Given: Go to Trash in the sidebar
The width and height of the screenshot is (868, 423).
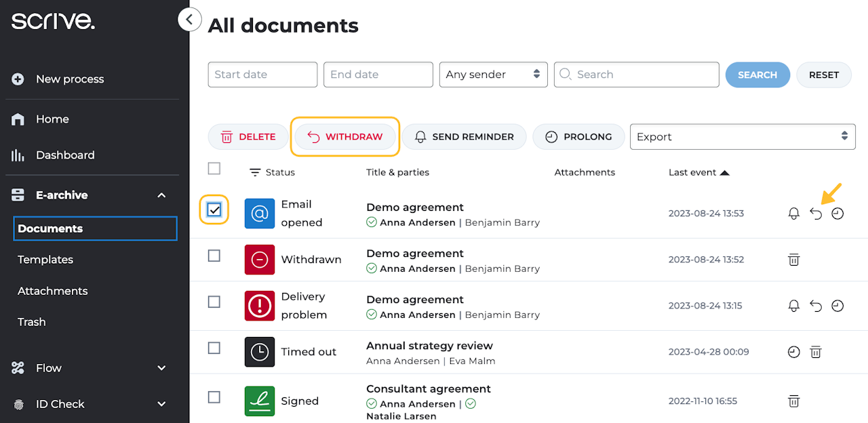Looking at the screenshot, I should point(32,322).
